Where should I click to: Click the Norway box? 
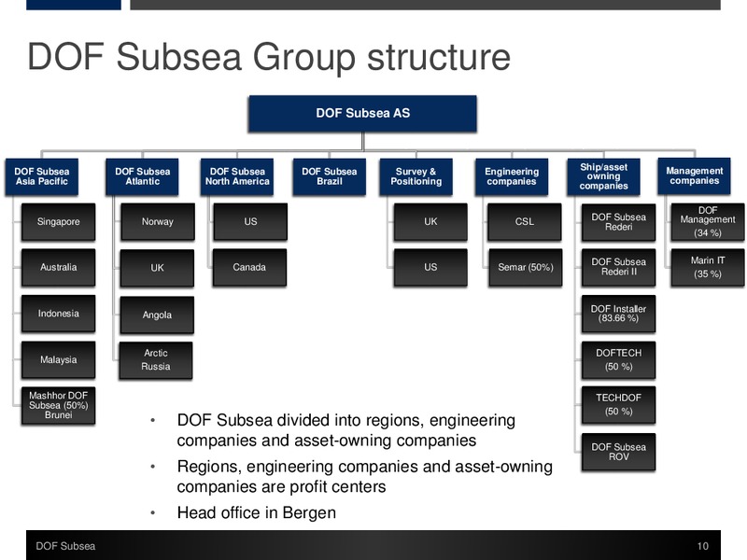(158, 222)
